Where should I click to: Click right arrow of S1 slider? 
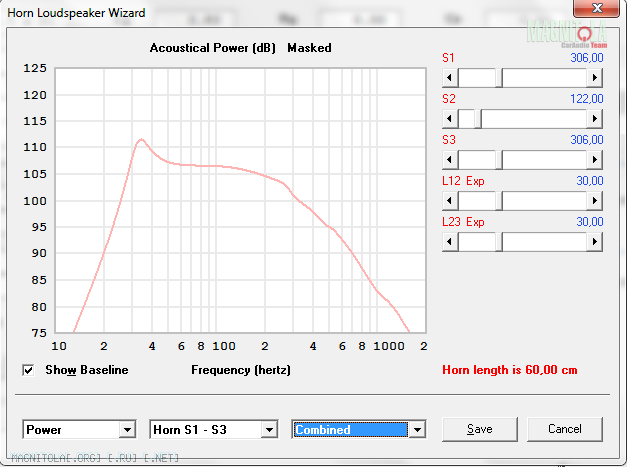point(597,78)
